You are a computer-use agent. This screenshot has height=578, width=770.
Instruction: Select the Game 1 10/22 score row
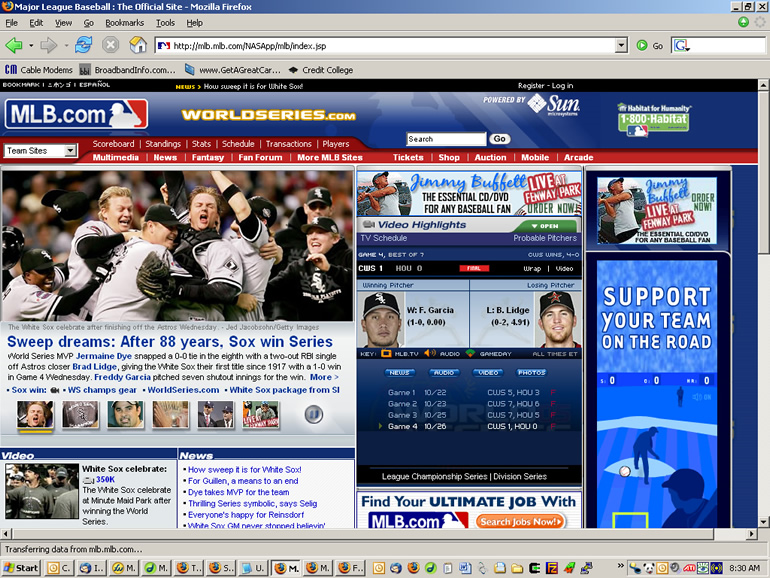click(471, 392)
